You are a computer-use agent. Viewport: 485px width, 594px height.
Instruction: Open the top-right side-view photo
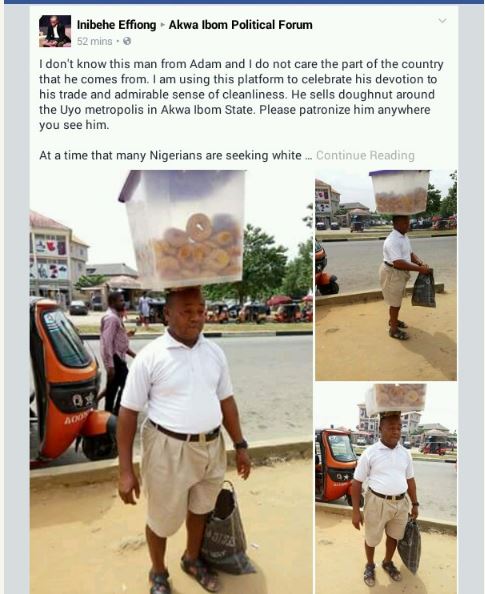coord(386,275)
